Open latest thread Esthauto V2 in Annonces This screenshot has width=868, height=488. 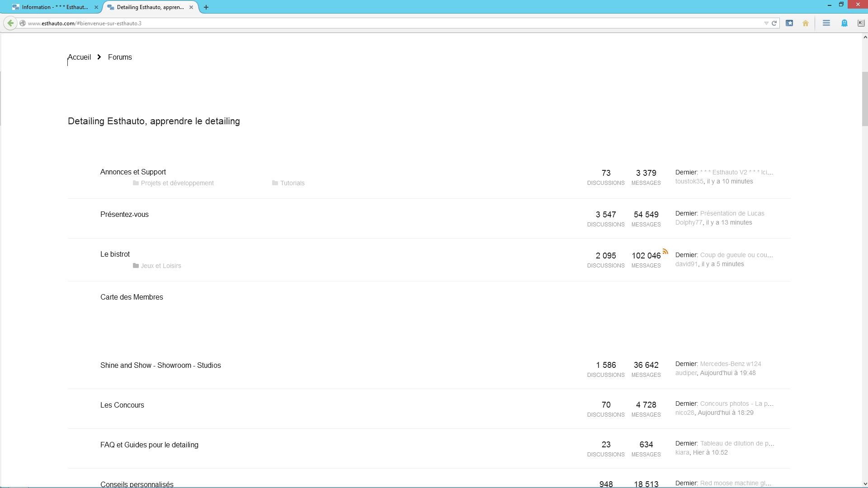pos(736,172)
